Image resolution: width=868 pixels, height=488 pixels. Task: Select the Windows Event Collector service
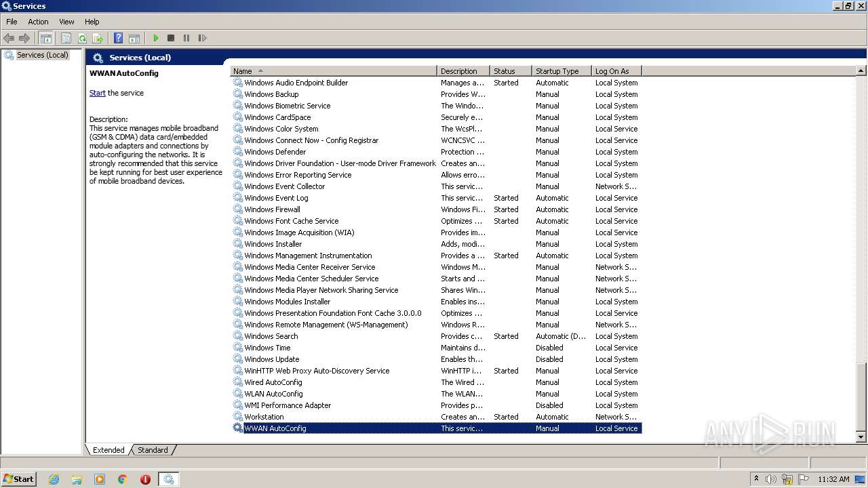click(436, 186)
